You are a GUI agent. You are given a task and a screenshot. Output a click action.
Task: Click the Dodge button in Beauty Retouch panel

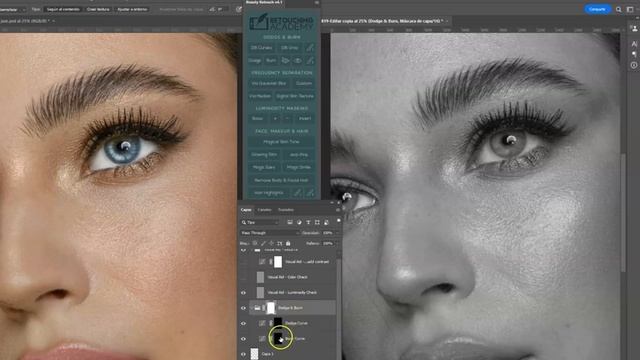point(255,60)
